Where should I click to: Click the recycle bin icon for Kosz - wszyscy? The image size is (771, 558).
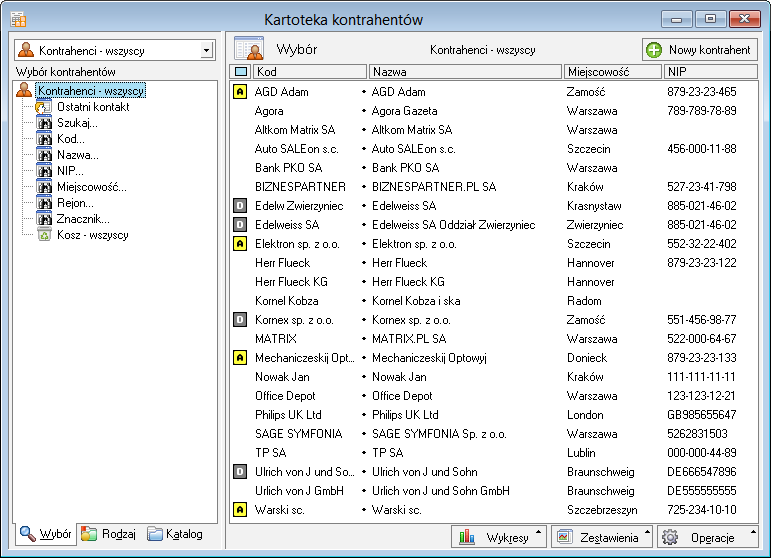click(44, 235)
